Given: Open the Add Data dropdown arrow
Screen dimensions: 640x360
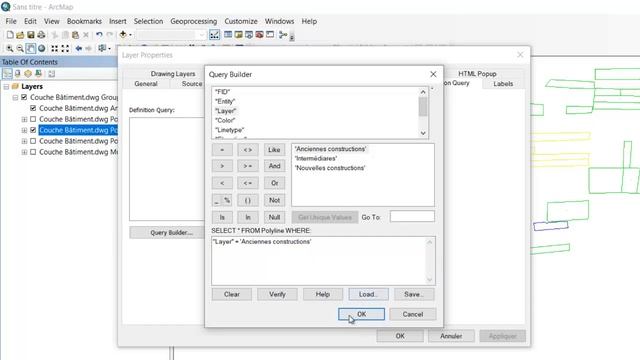Looking at the screenshot, I should click(x=130, y=35).
